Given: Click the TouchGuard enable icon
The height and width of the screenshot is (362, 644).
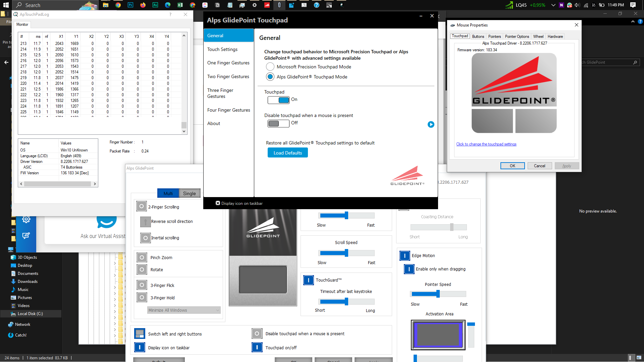Looking at the screenshot, I should 308,280.
